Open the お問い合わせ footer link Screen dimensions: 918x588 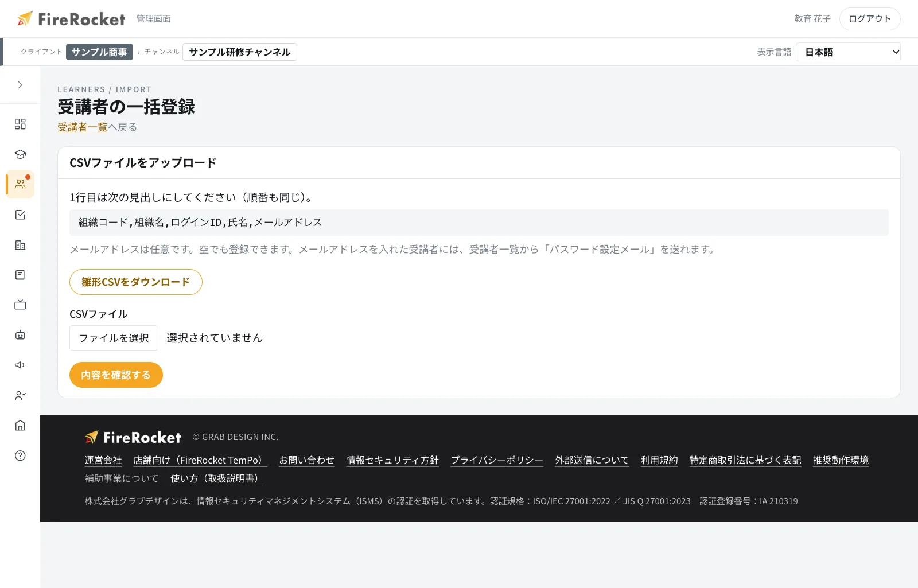coord(306,460)
